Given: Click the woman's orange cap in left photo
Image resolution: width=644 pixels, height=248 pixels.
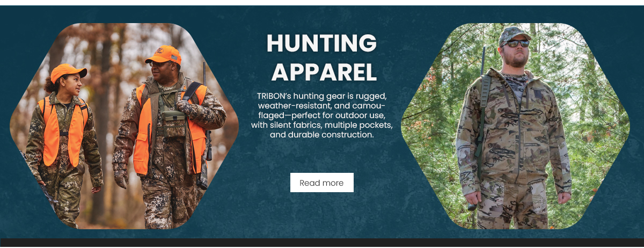Looking at the screenshot, I should [x=68, y=71].
